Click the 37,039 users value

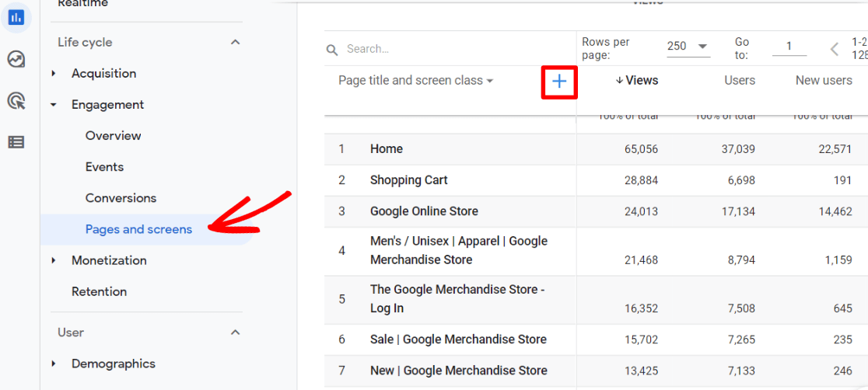point(737,149)
